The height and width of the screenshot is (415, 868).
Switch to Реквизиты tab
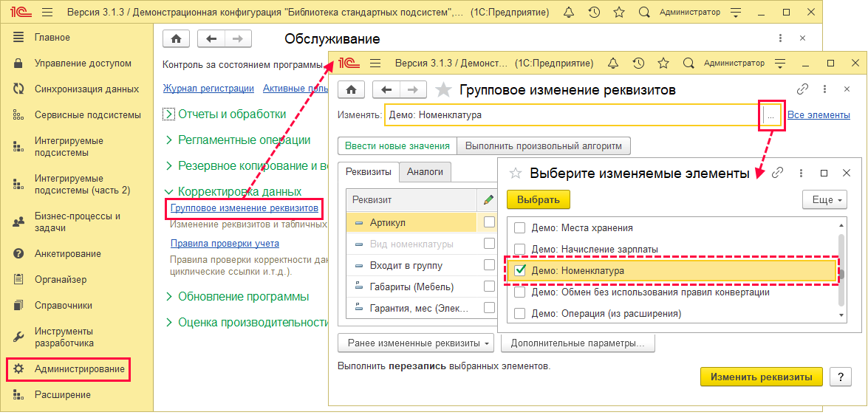(x=368, y=171)
